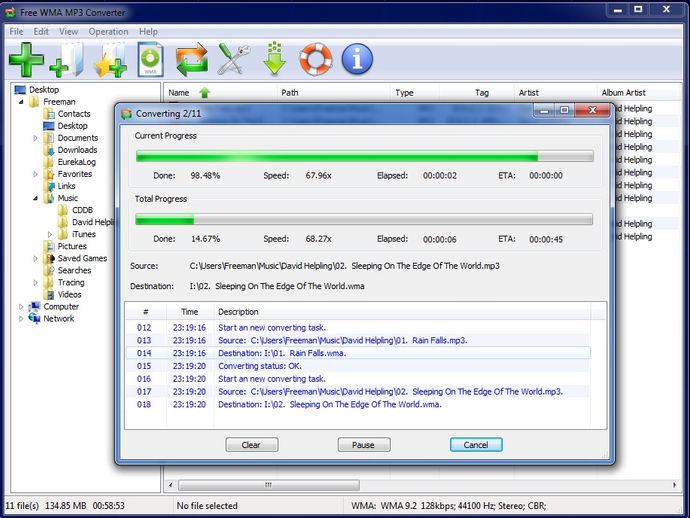This screenshot has height=518, width=690.
Task: Collapse the Music folder node
Action: (x=35, y=198)
